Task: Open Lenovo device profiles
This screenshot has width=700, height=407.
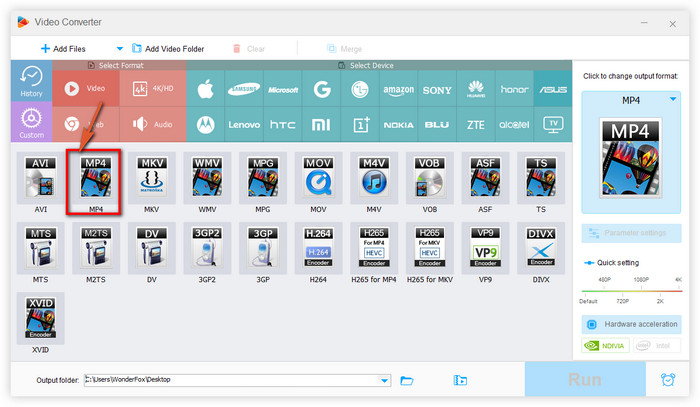Action: pyautogui.click(x=244, y=125)
